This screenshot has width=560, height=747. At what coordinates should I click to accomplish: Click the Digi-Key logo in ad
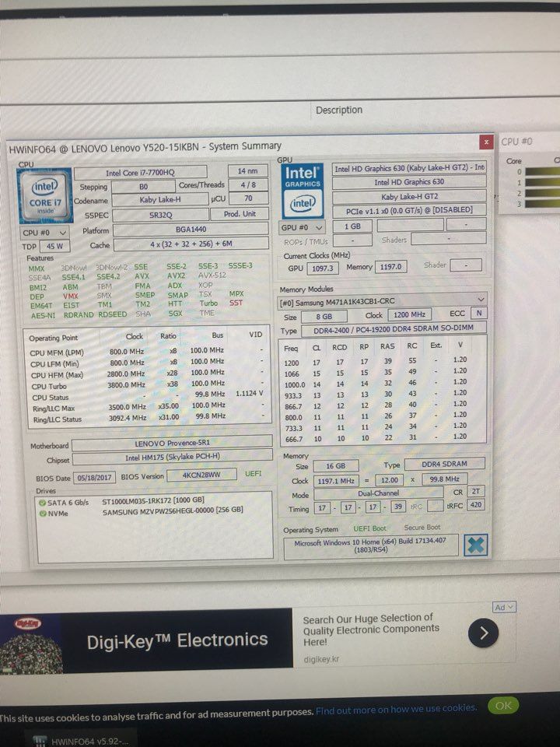pyautogui.click(x=28, y=623)
